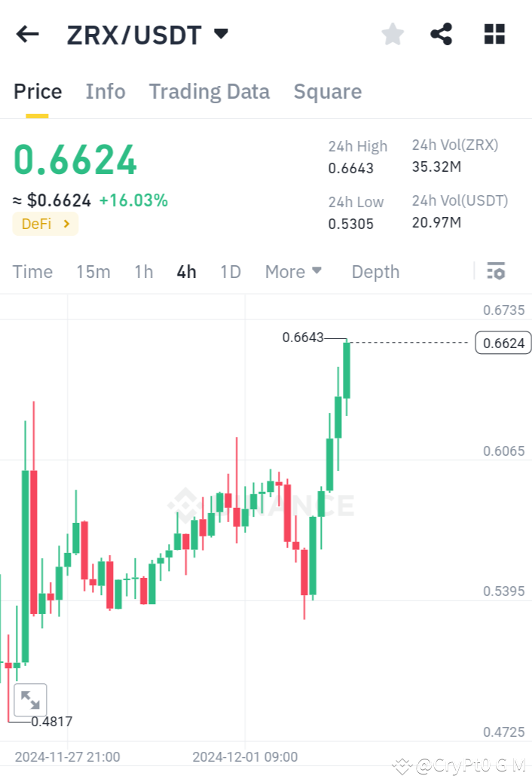Open the share options icon
Image resolution: width=532 pixels, height=782 pixels.
tap(442, 34)
